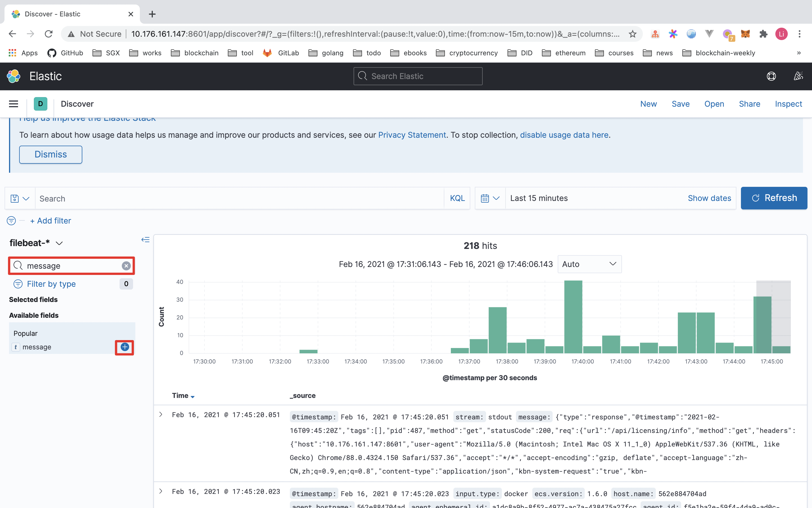This screenshot has width=812, height=508.
Task: Collapse the field sidebar arrow icon
Action: (145, 240)
